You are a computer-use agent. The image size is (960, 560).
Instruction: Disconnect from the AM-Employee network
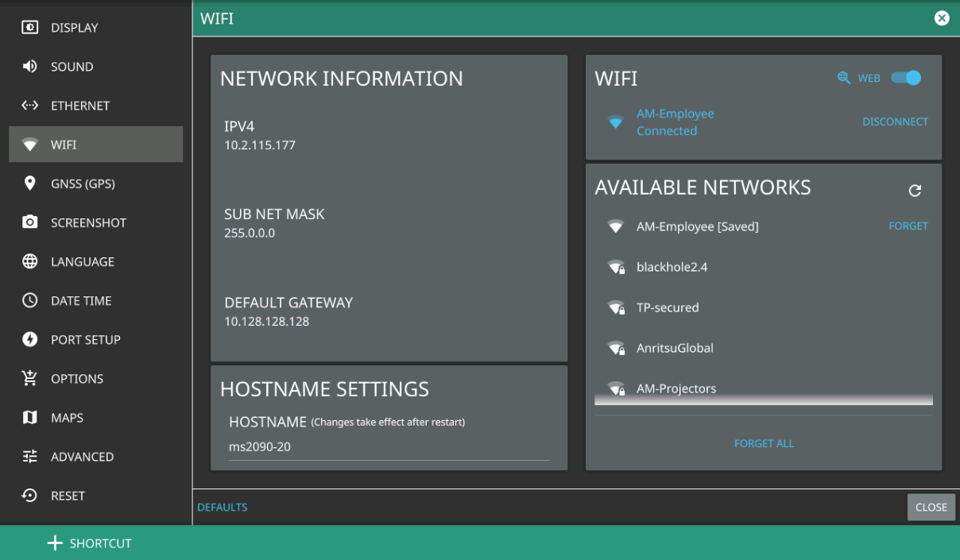tap(895, 122)
